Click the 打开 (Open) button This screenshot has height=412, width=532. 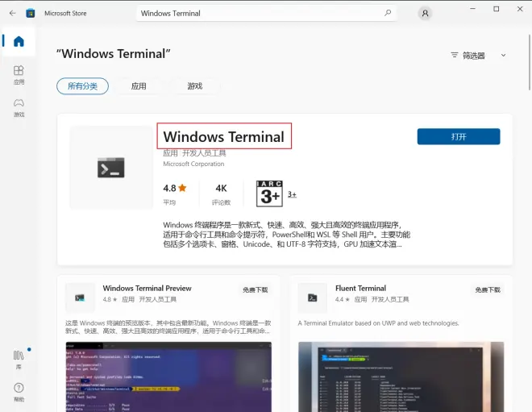tap(459, 136)
